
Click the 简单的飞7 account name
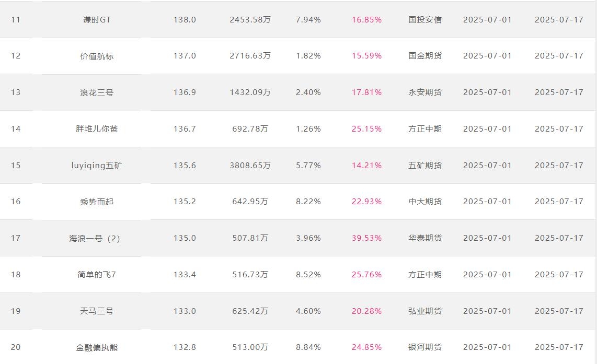97,275
